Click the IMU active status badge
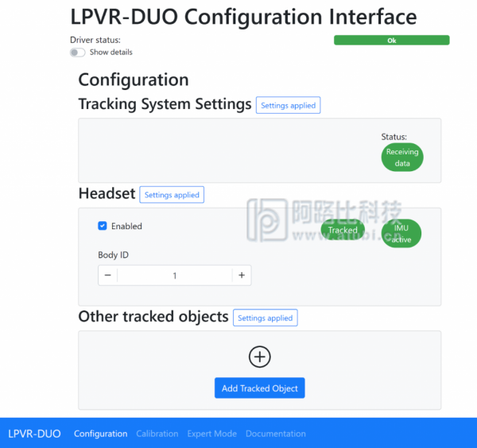This screenshot has width=477, height=448. tap(401, 234)
